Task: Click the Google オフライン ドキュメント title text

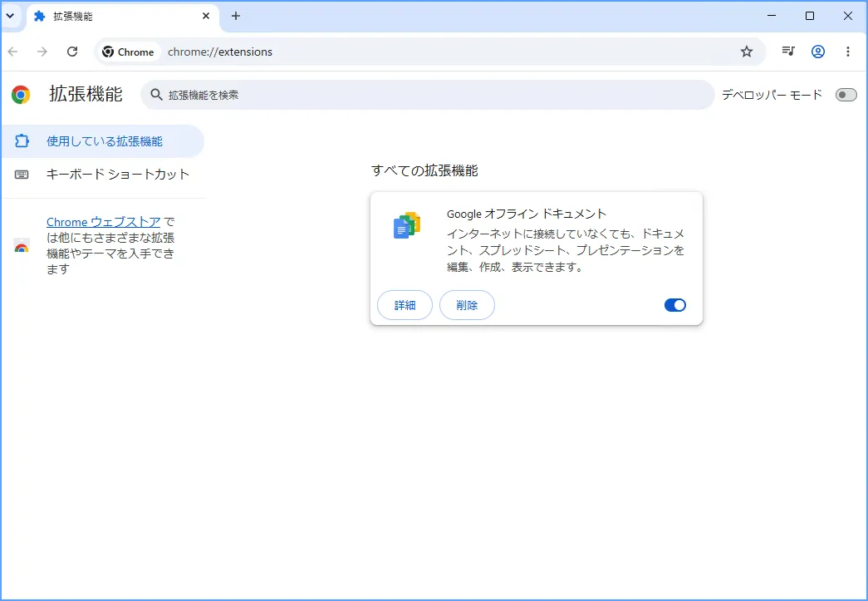Action: [527, 214]
